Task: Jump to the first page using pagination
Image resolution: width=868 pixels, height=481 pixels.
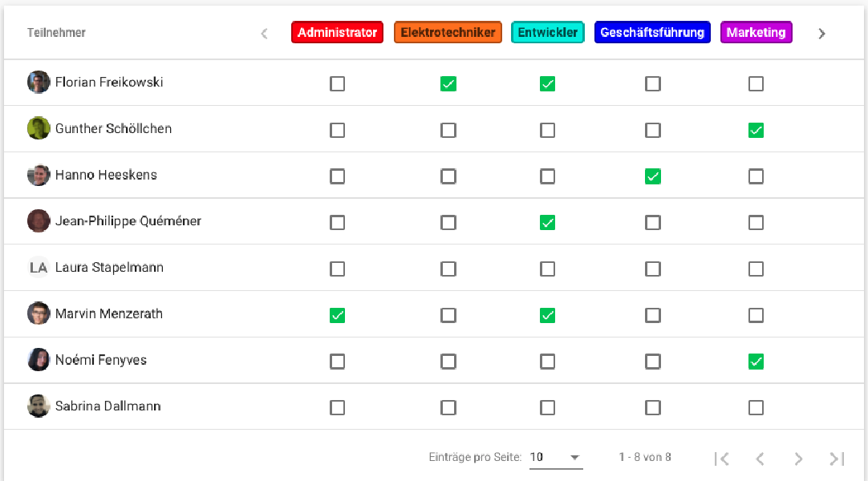Action: point(721,458)
